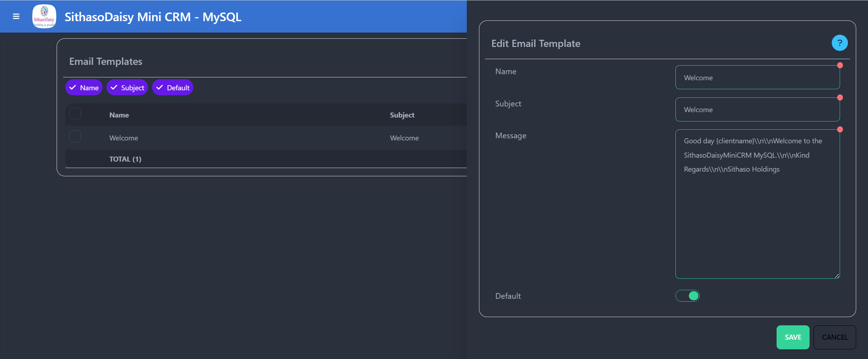Toggle the Default column chip
This screenshot has width=868, height=359.
coord(173,87)
